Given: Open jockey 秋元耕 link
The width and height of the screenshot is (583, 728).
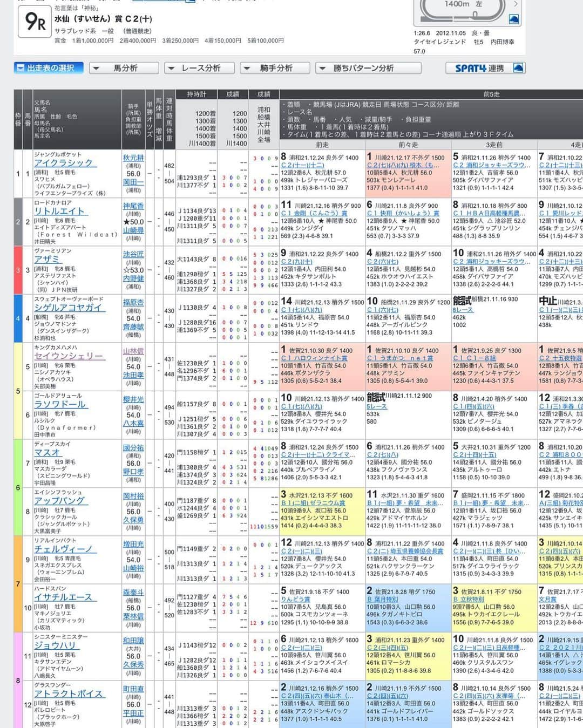Looking at the screenshot, I should tap(133, 158).
